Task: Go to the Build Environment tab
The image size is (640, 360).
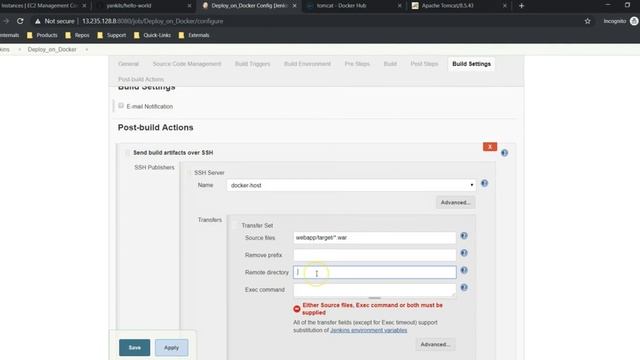Action: (307, 64)
